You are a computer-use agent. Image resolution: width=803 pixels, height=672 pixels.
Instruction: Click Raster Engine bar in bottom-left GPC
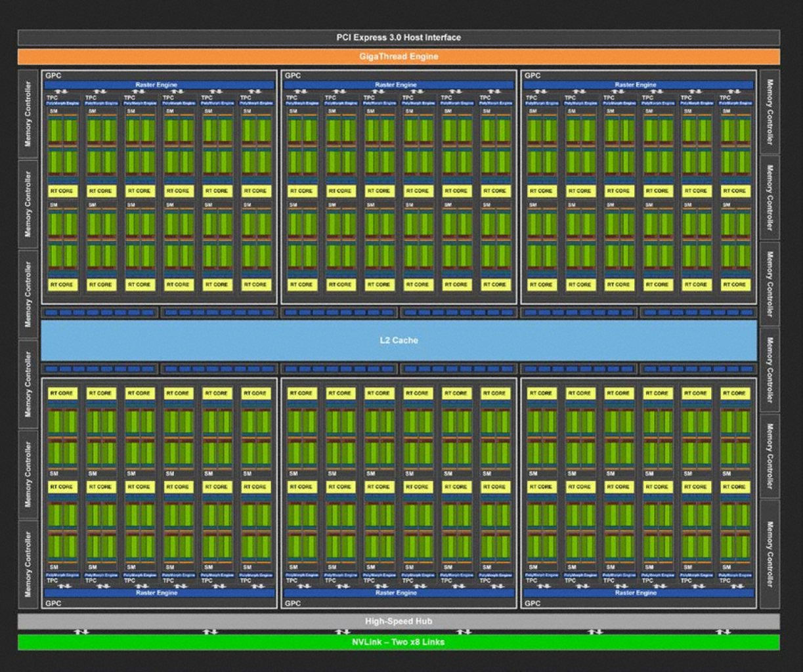tap(160, 593)
